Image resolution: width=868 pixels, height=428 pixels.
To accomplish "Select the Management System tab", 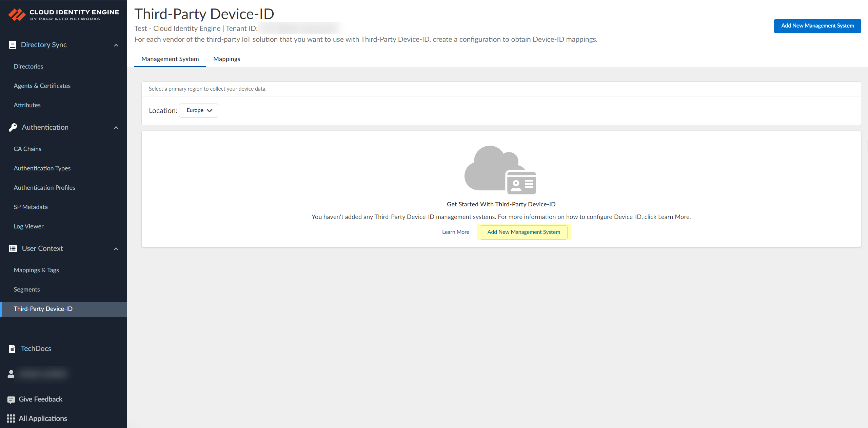I will click(x=170, y=59).
